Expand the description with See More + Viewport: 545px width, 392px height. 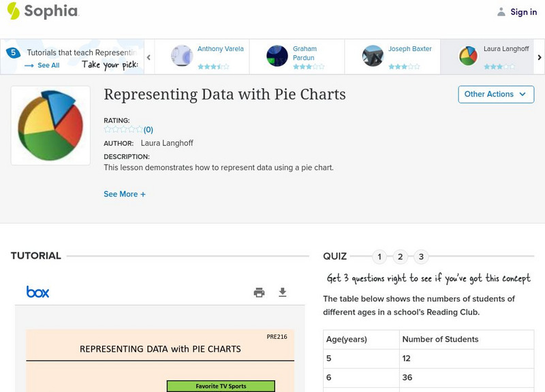[125, 194]
